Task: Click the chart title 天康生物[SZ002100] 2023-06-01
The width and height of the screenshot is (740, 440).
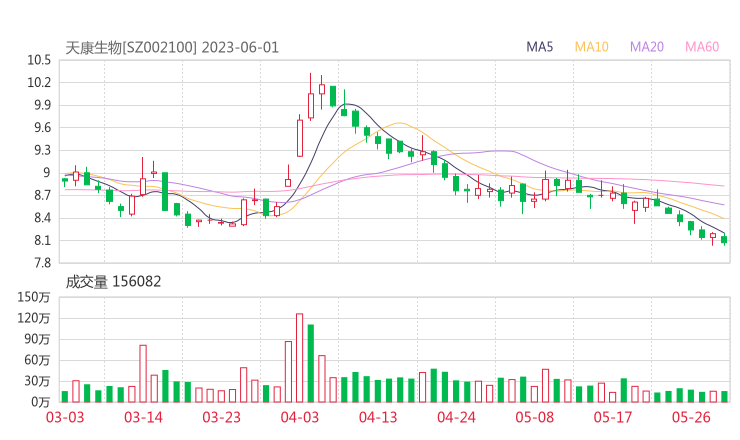Action: (x=172, y=47)
